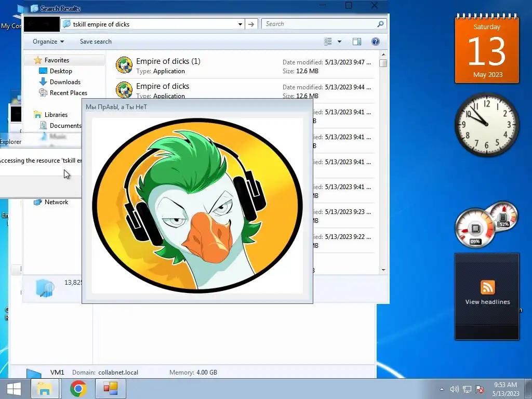This screenshot has height=399, width=532.
Task: Click the scroll up arrow of results list
Action: [383, 55]
